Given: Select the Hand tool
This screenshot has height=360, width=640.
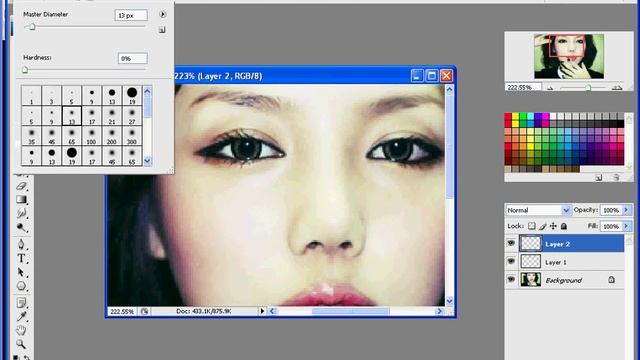Looking at the screenshot, I should [x=22, y=330].
